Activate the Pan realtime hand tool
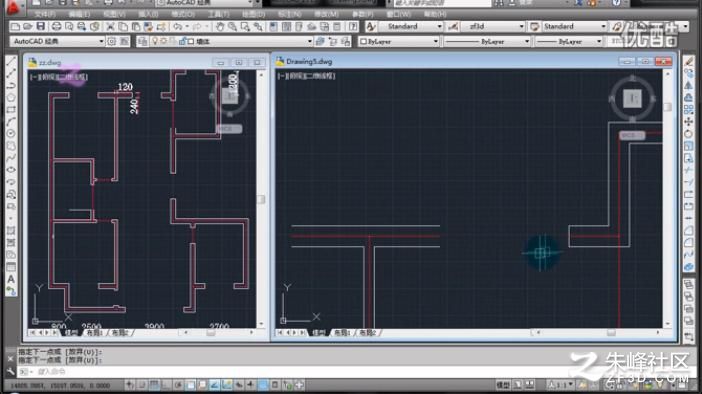 click(x=219, y=27)
